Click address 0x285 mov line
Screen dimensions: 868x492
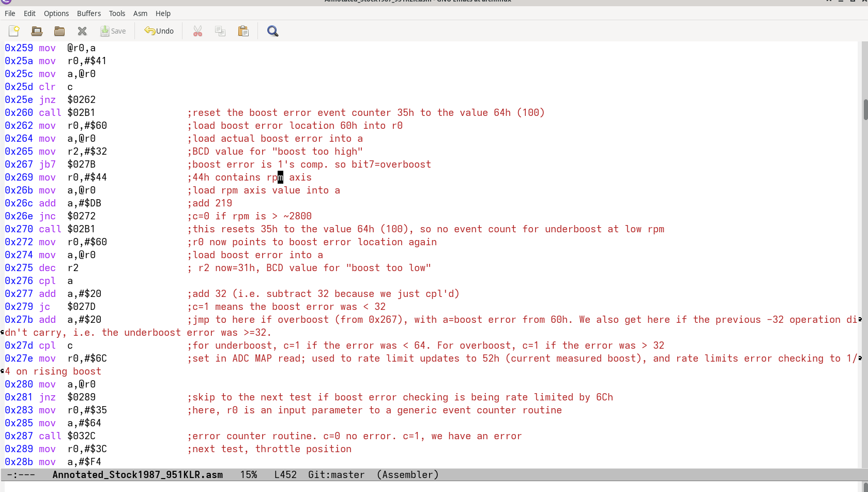19,423
